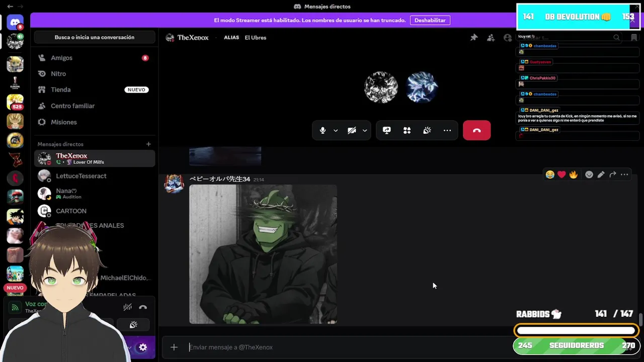The height and width of the screenshot is (362, 644).
Task: Expand camera options arrow
Action: click(x=365, y=130)
